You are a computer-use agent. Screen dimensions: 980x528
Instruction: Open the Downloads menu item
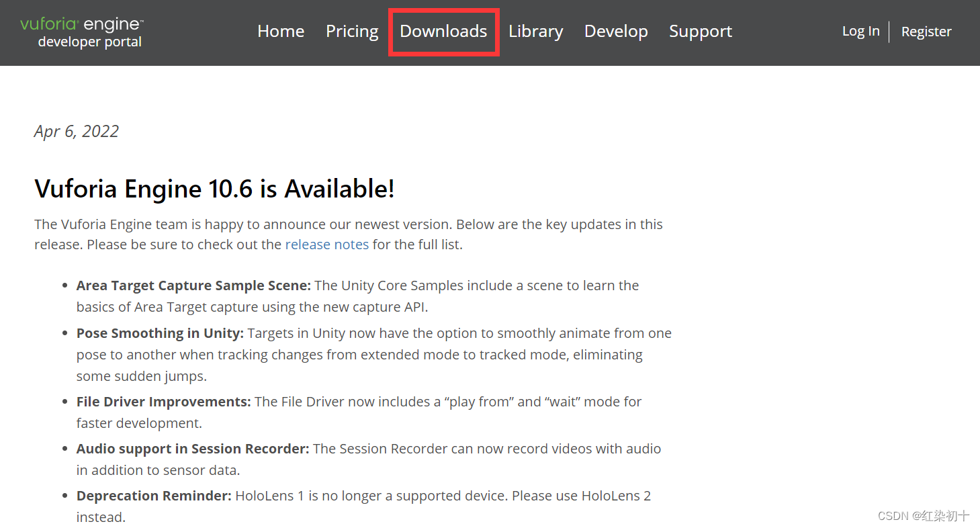(443, 32)
